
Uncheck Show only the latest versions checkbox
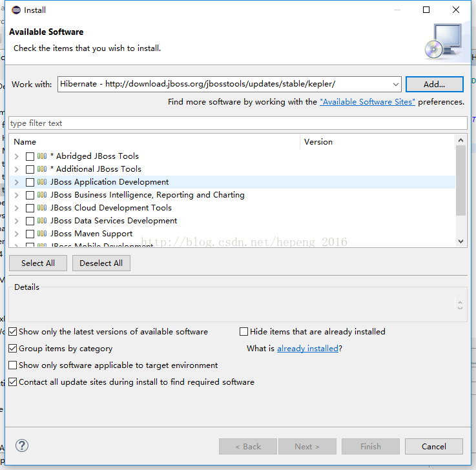point(12,332)
